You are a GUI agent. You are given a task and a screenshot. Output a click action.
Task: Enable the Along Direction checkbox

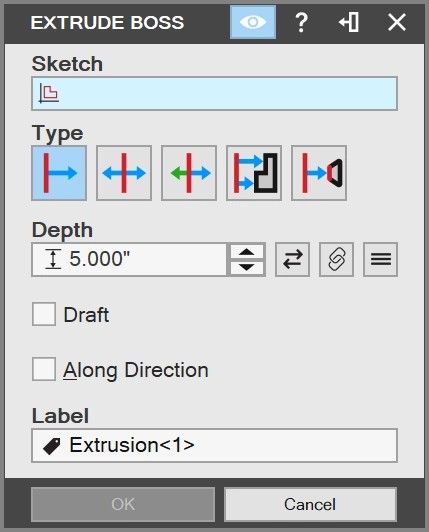[44, 369]
